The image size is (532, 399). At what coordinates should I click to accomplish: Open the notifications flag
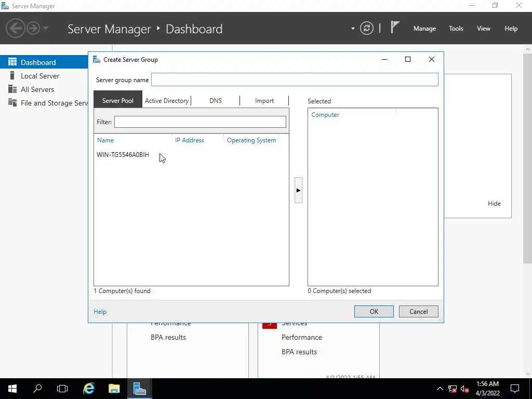[395, 28]
